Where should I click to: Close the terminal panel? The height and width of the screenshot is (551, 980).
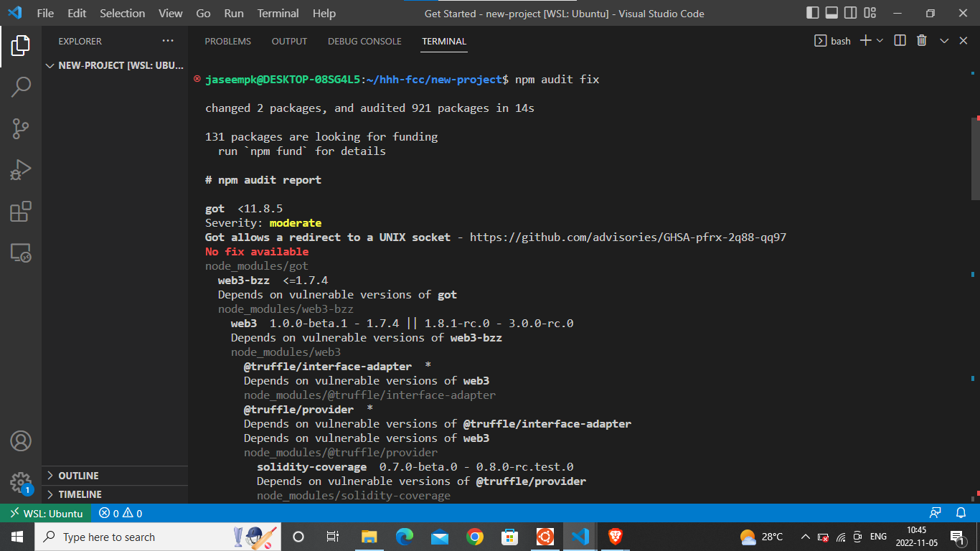pos(963,41)
